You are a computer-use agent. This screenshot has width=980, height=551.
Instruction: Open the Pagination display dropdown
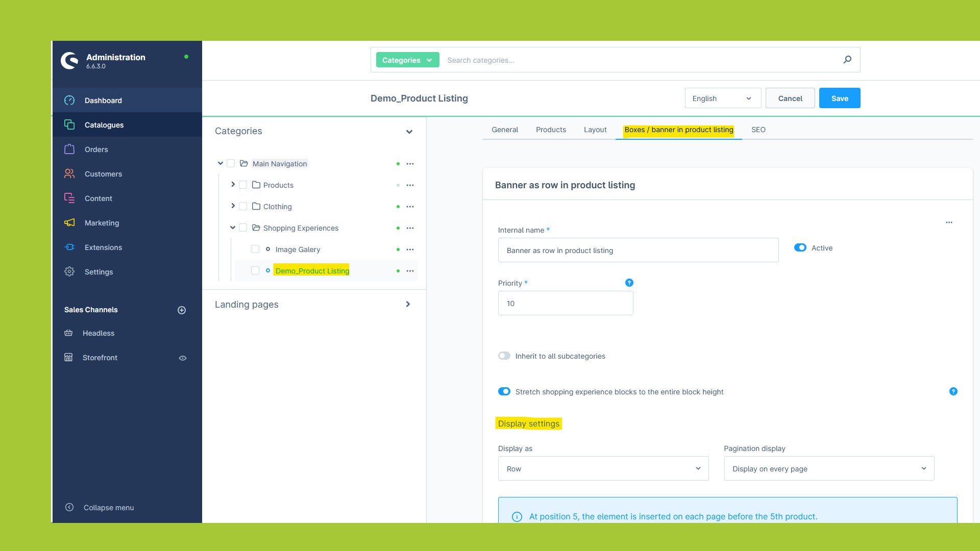[829, 469]
